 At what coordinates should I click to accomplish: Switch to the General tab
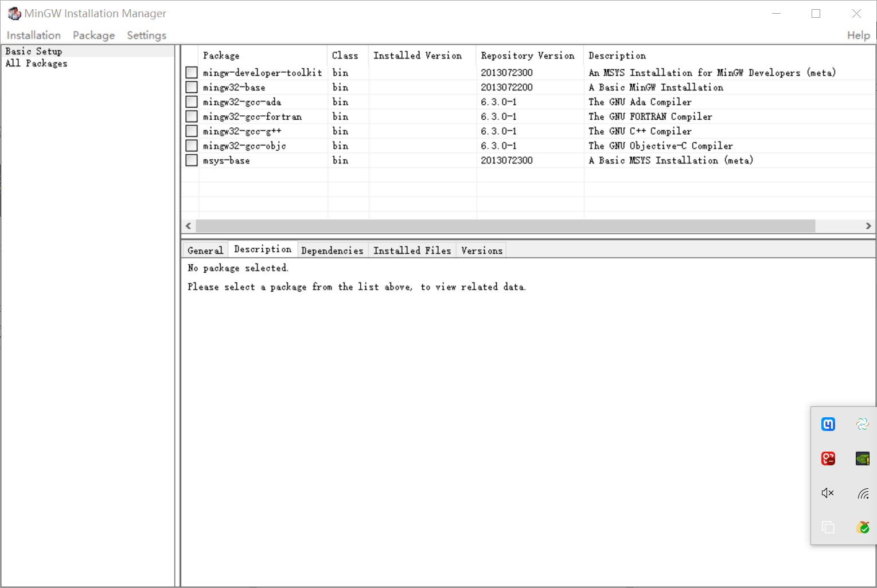point(205,250)
